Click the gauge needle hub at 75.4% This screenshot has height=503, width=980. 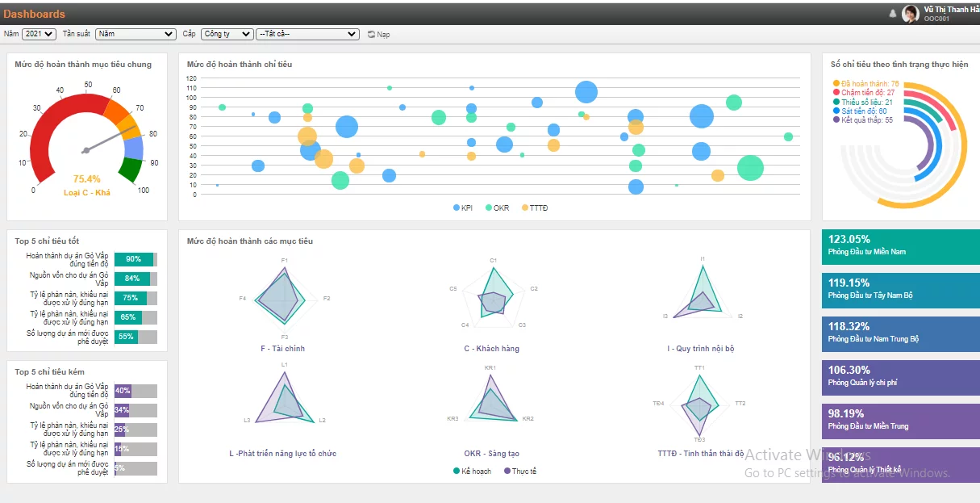[85, 150]
